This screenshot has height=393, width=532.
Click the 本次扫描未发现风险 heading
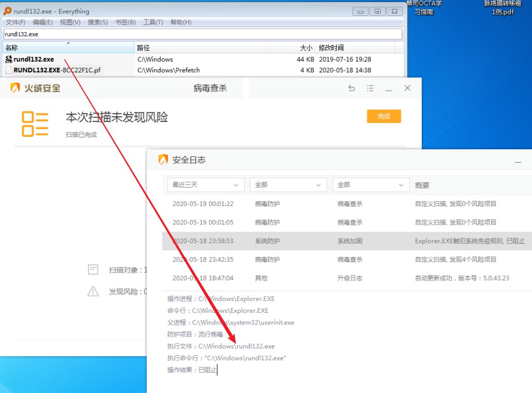117,117
